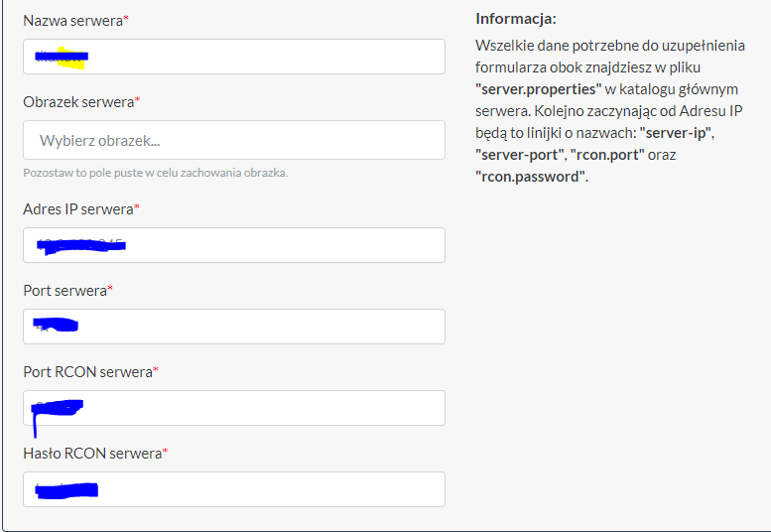Viewport: 771px width, 532px height.
Task: Open the Wybierz obrazek file chooser field
Action: (x=234, y=140)
